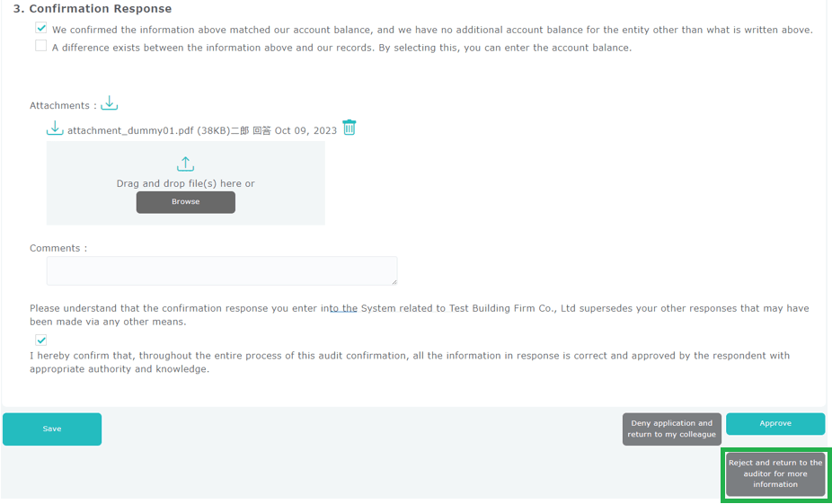Image resolution: width=832 pixels, height=504 pixels.
Task: Click the download-all icon beside Attachments label
Action: [110, 103]
